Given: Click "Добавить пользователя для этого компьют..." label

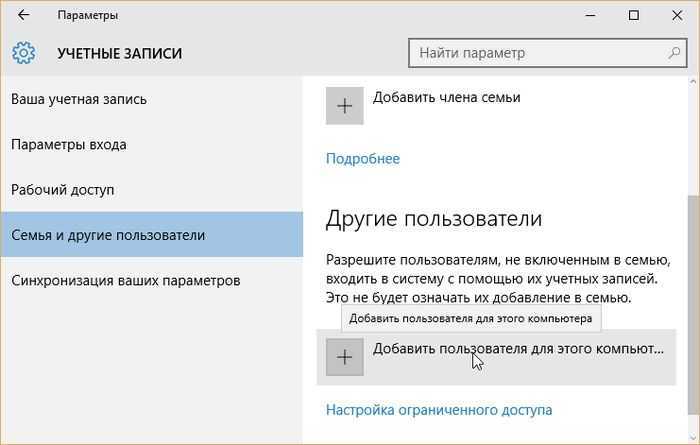Looking at the screenshot, I should pyautogui.click(x=518, y=349).
